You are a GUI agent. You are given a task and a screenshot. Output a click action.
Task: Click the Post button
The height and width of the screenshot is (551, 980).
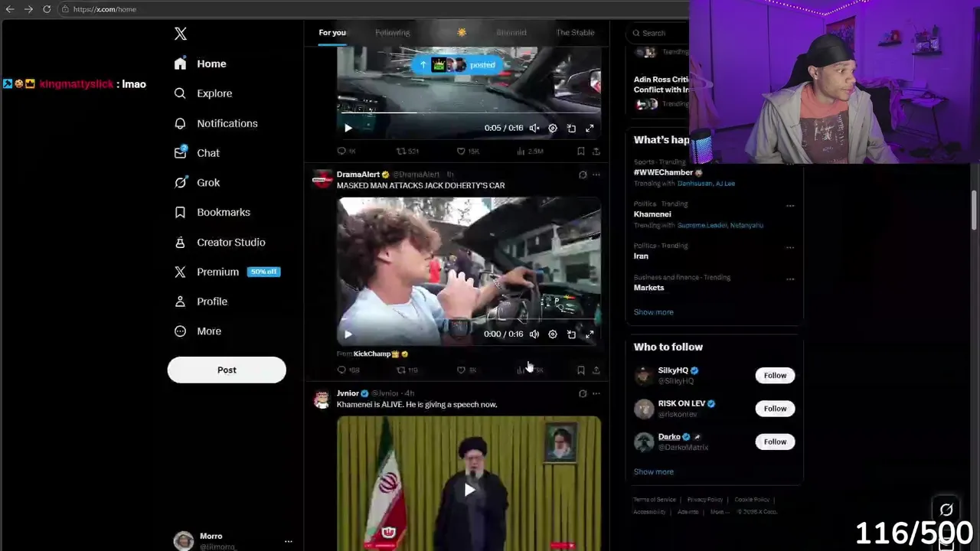pyautogui.click(x=227, y=370)
